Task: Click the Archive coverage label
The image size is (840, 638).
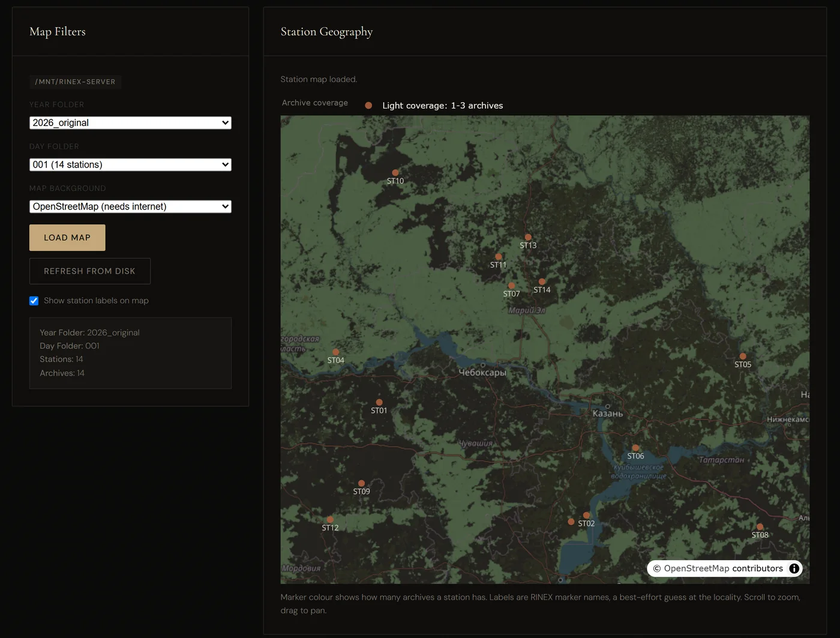Action: (315, 103)
